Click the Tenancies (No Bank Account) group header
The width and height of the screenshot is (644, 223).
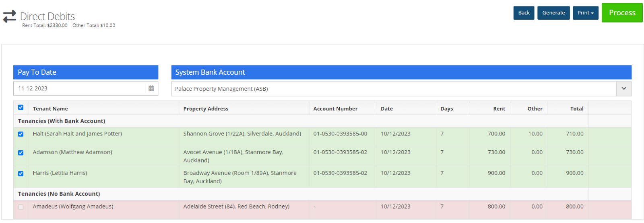point(59,194)
